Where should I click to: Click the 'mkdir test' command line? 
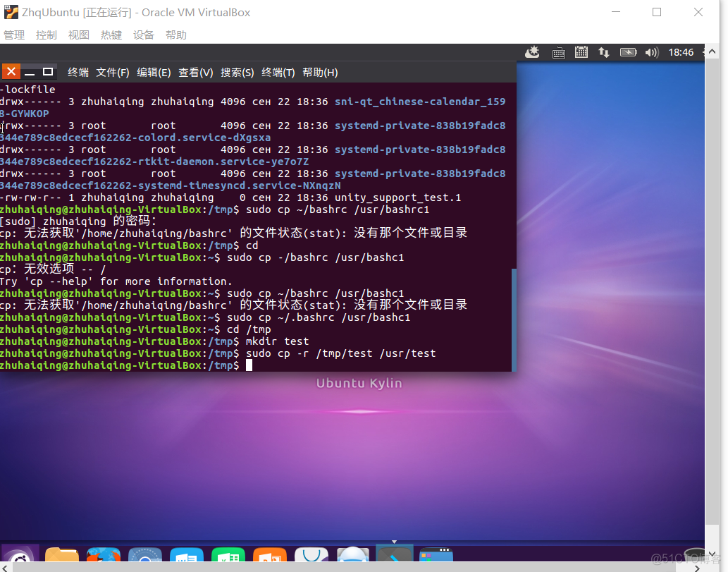tap(277, 341)
